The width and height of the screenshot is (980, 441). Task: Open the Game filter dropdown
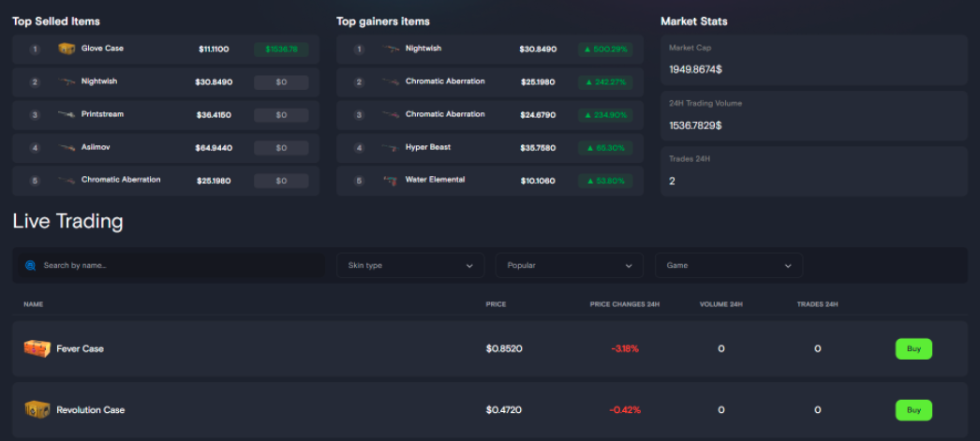click(x=728, y=265)
